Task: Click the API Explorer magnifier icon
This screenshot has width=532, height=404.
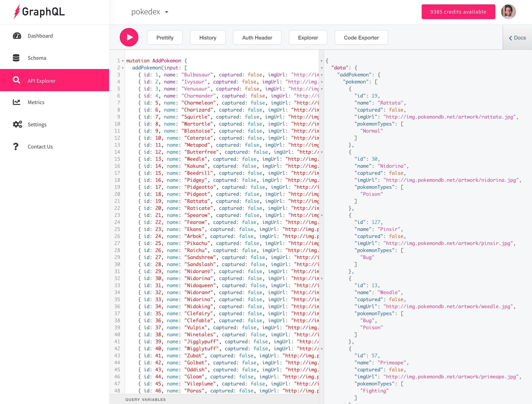Action: [16, 80]
